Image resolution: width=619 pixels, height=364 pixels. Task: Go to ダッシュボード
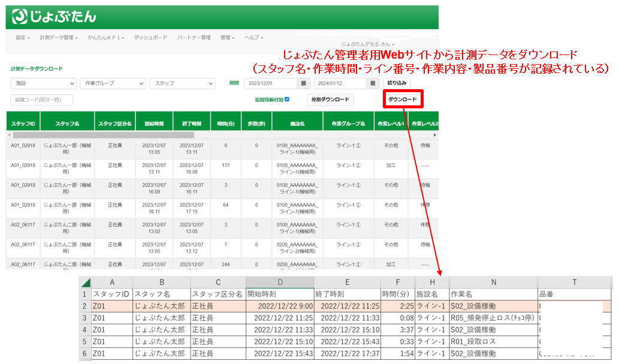click(150, 38)
